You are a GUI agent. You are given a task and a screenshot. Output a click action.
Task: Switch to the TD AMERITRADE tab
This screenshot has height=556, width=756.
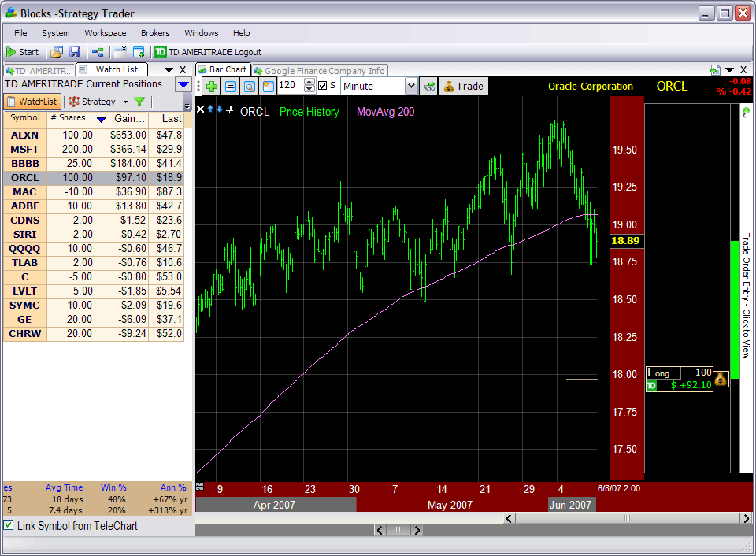coord(39,70)
